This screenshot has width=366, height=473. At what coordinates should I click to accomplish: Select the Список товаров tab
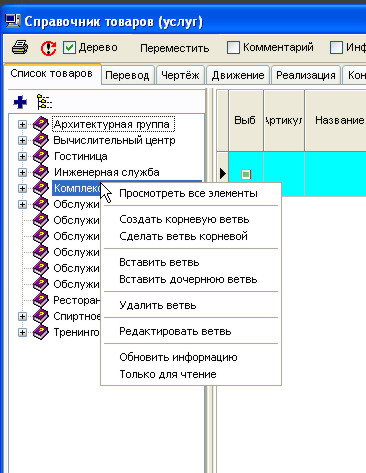[x=51, y=73]
